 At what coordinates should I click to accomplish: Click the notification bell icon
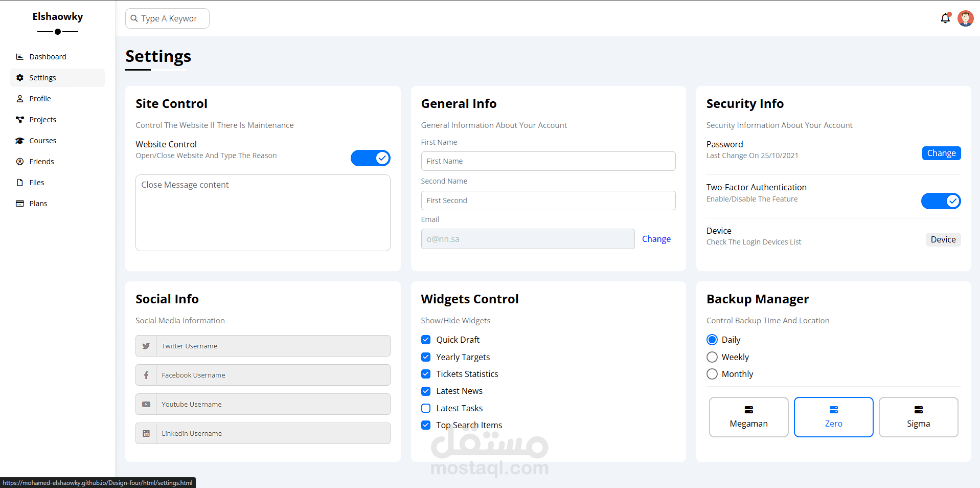point(945,18)
